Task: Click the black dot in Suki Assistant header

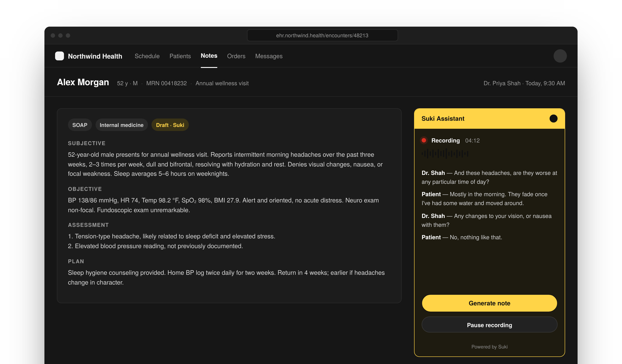Action: (x=553, y=119)
